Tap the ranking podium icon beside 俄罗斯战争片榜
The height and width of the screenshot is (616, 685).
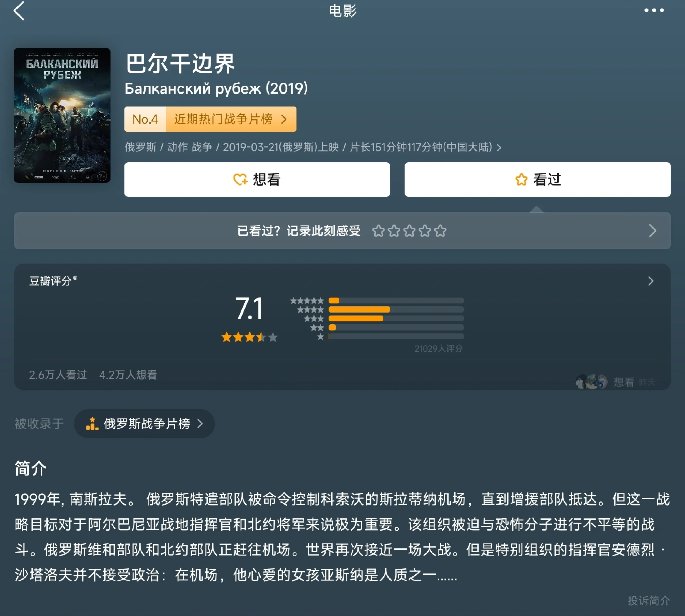(92, 424)
